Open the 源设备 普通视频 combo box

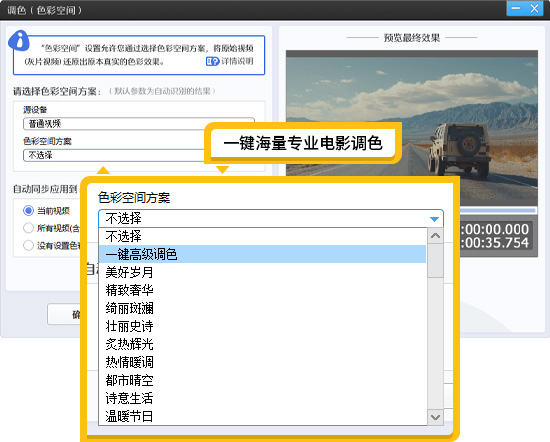tap(139, 124)
